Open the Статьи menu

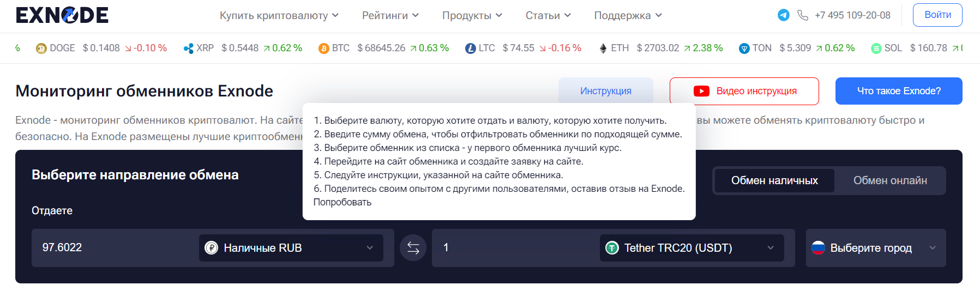548,16
